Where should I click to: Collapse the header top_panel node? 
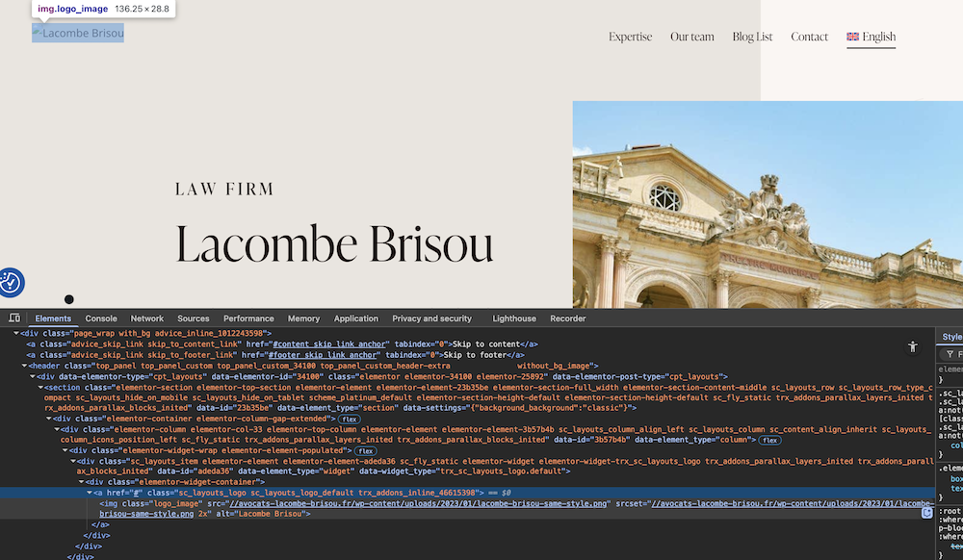(x=25, y=366)
